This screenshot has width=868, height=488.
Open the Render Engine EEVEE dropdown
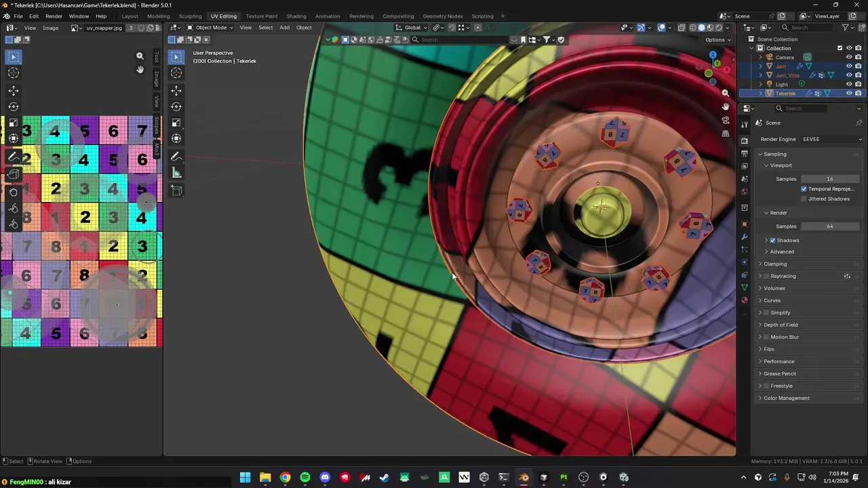831,139
